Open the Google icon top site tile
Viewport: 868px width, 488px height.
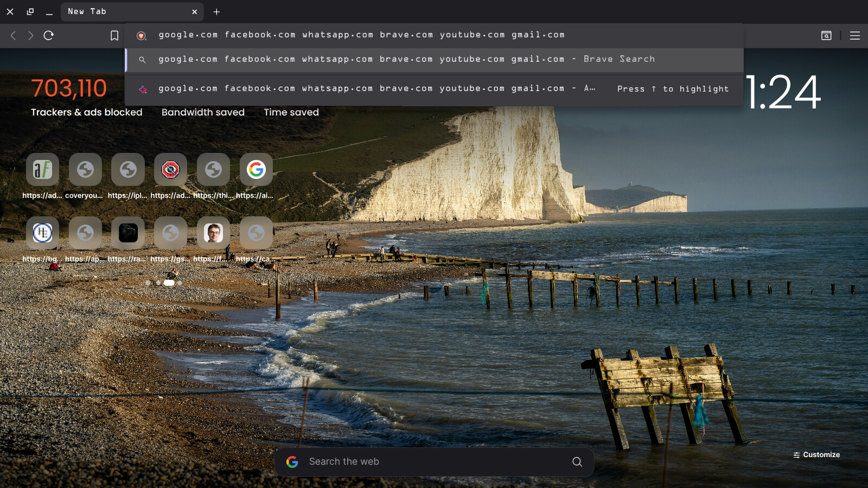click(x=256, y=170)
